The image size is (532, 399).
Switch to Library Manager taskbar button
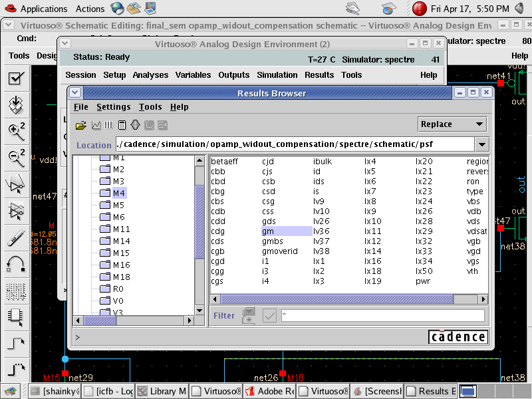162,391
